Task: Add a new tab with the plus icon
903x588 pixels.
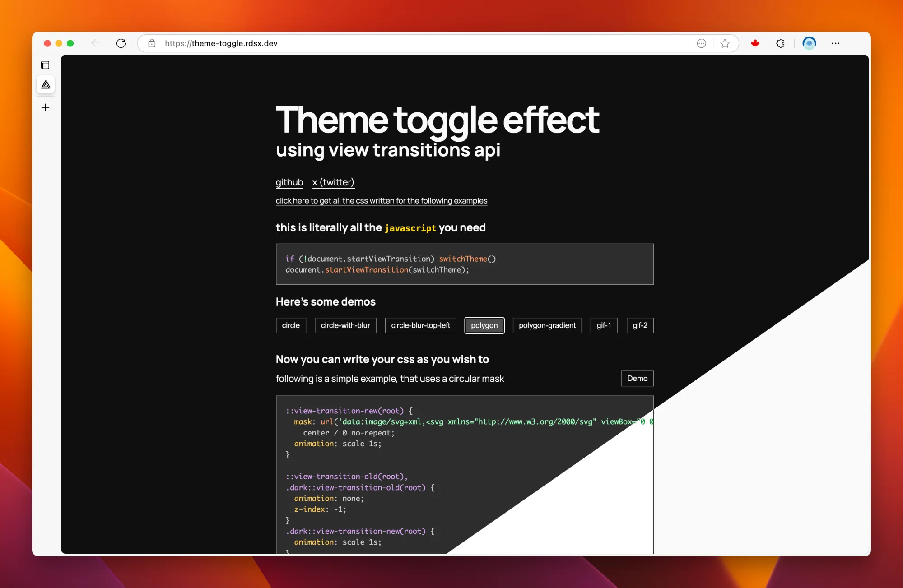Action: click(45, 107)
